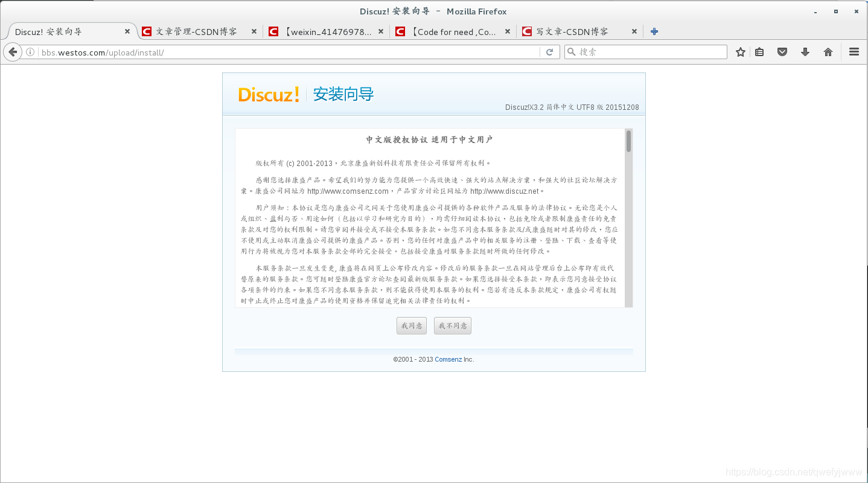
Task: Click the search magnifier icon
Action: tap(571, 52)
